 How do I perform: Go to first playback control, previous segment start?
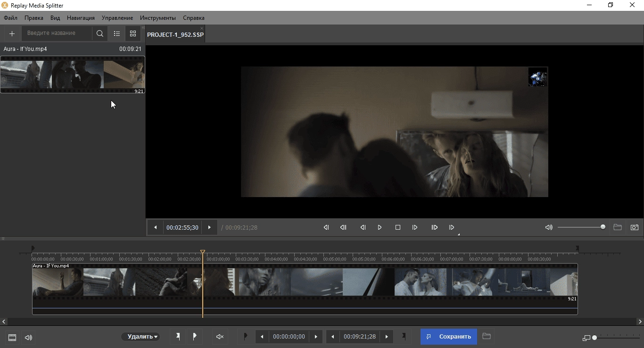click(326, 227)
